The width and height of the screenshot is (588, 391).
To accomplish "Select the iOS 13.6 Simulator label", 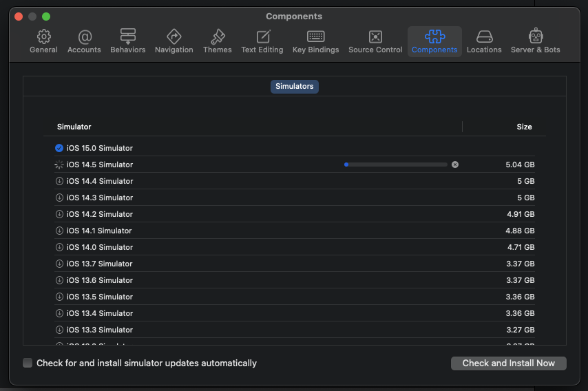I will pos(100,280).
